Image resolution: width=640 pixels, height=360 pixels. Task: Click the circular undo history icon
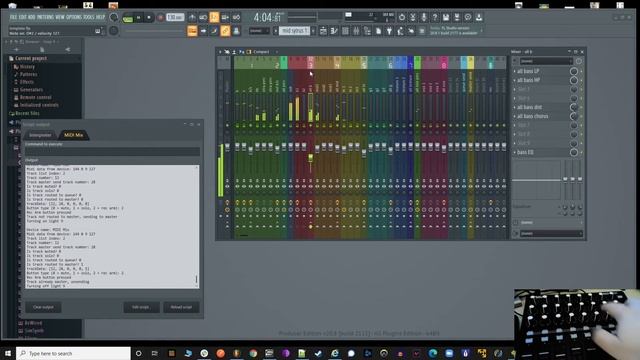402,17
